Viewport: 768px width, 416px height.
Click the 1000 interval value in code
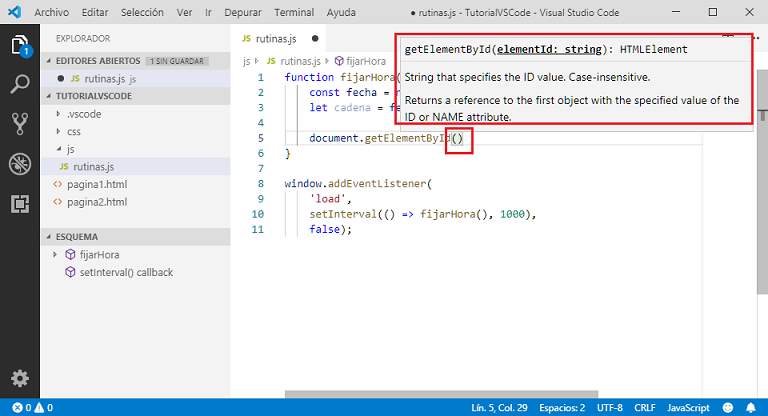tap(512, 214)
